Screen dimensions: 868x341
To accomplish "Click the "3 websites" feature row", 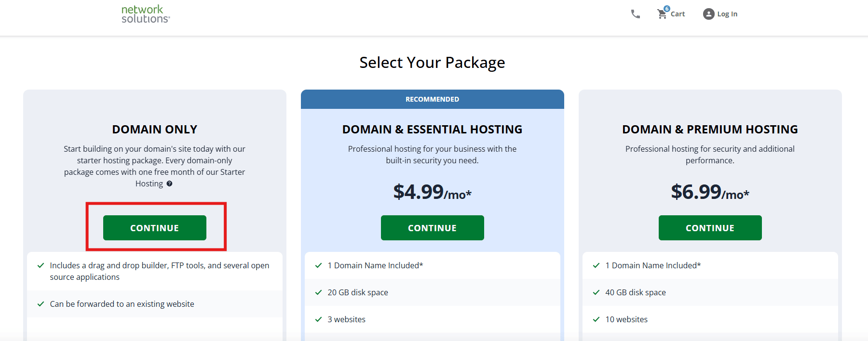I will [x=346, y=319].
